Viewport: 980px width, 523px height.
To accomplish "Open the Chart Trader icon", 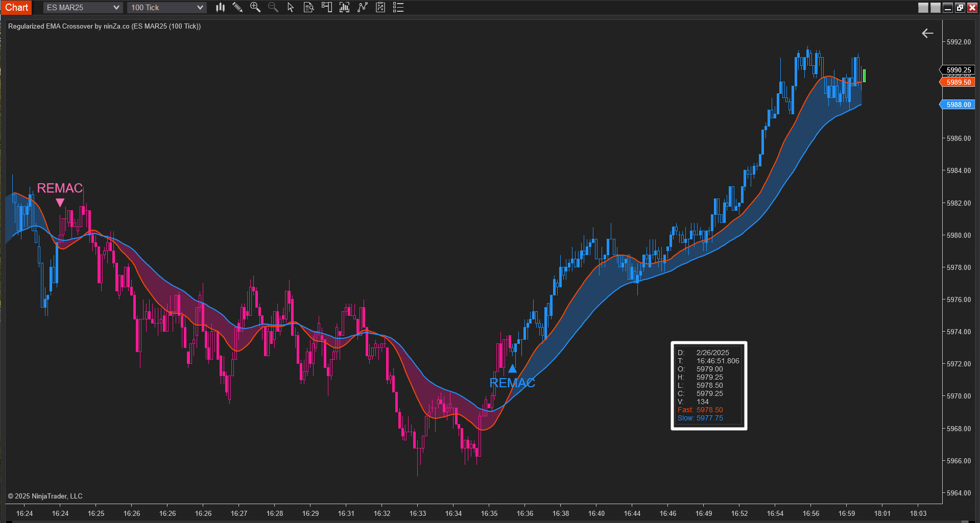I will tap(327, 7).
